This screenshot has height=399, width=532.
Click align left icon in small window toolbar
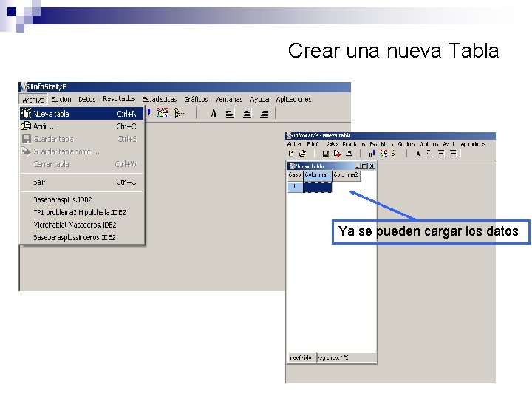(429, 154)
